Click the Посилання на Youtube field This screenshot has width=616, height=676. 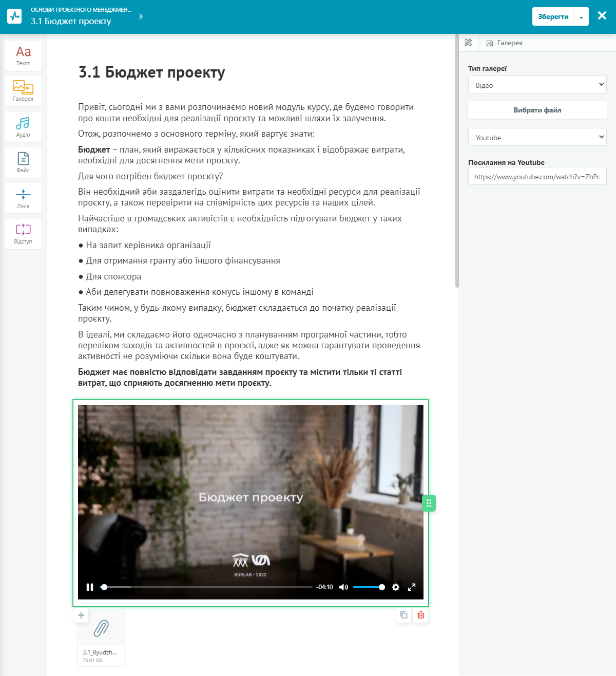tap(537, 176)
